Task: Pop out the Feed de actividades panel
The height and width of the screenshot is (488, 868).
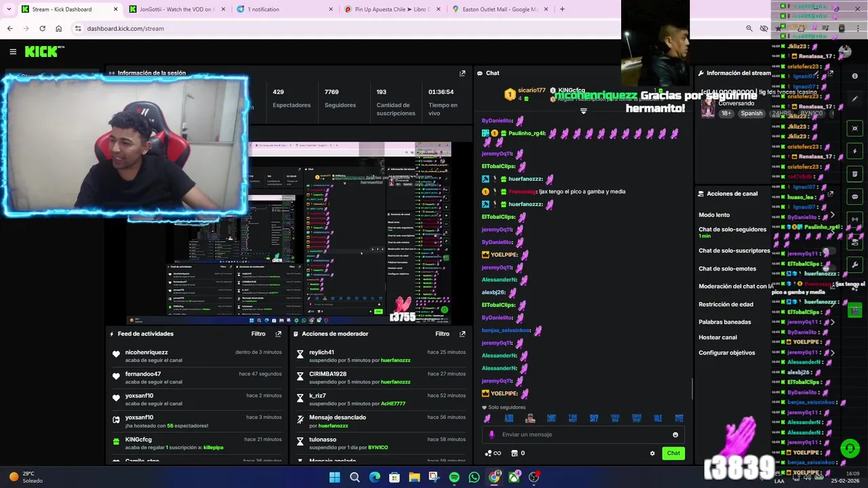Action: click(278, 334)
